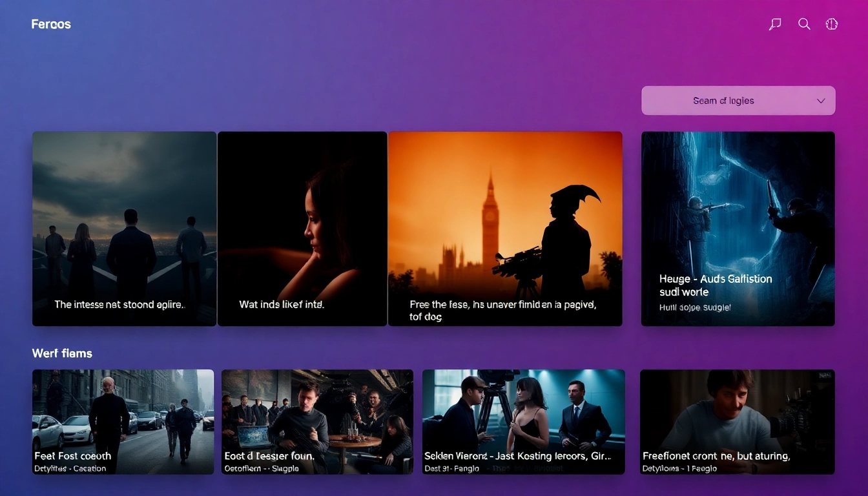This screenshot has width=868, height=496.
Task: Click the "Detyfloms - 1 Fanglo" caption link
Action: click(x=679, y=468)
